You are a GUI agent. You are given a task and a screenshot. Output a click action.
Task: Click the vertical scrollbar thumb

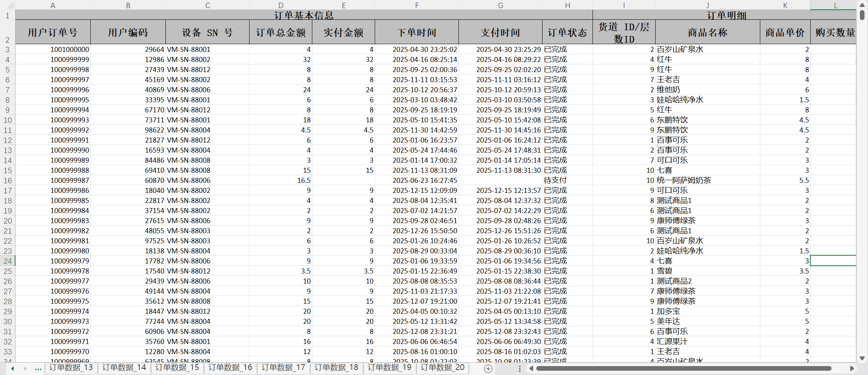(x=862, y=15)
